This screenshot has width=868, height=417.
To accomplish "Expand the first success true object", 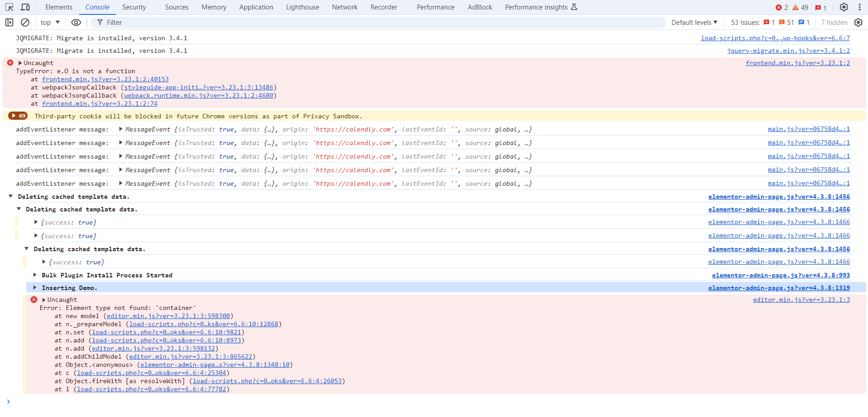I will [36, 222].
